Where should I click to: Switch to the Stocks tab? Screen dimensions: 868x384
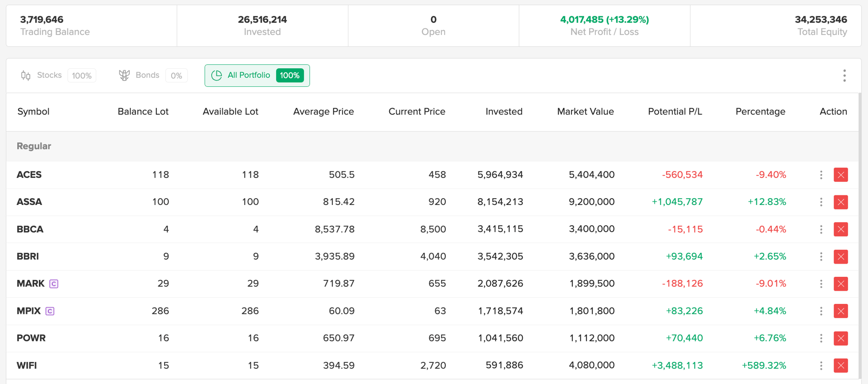tap(58, 76)
